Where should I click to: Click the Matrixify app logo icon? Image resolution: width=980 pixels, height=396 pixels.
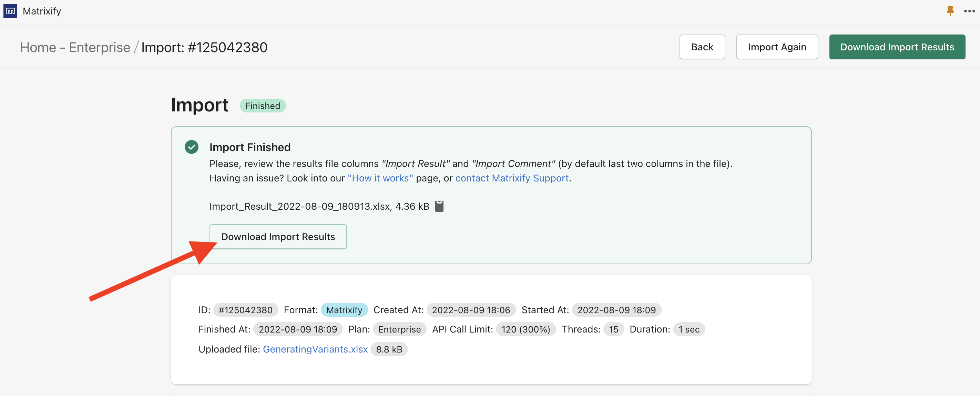click(x=10, y=11)
